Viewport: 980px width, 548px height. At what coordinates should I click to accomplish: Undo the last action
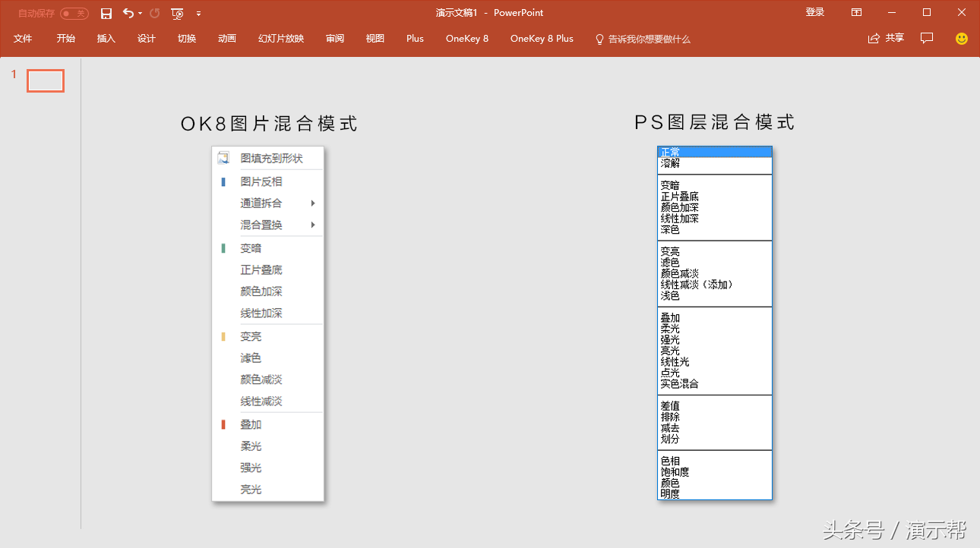pos(128,13)
